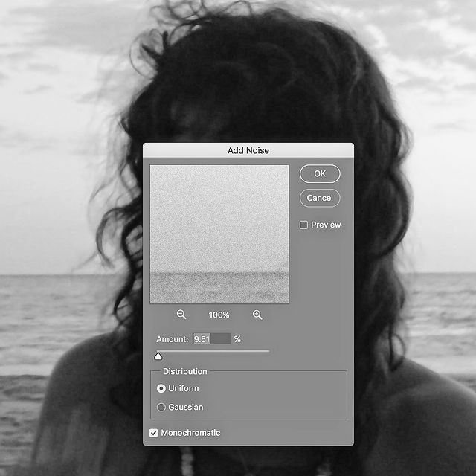Click the zoom out magnifier icon
The height and width of the screenshot is (476, 476).
pyautogui.click(x=181, y=315)
